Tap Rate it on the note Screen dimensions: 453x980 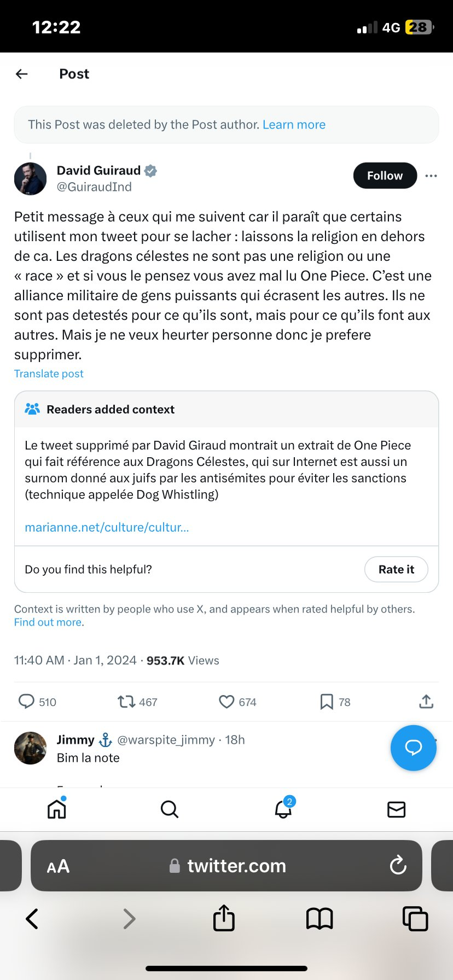coord(396,569)
